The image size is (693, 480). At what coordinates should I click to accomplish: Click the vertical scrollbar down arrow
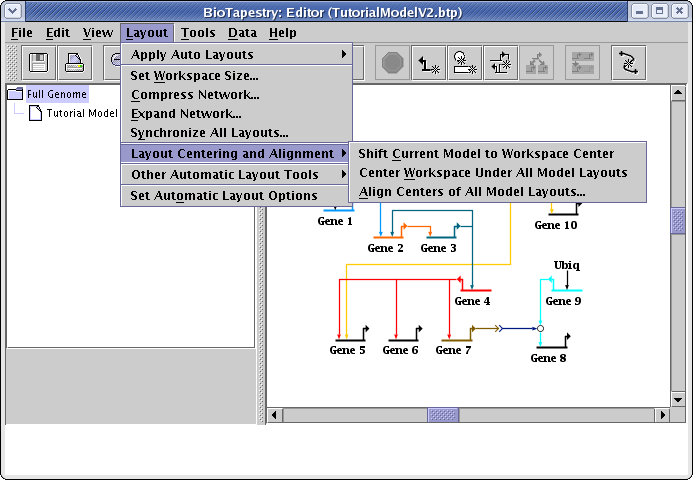[x=678, y=399]
